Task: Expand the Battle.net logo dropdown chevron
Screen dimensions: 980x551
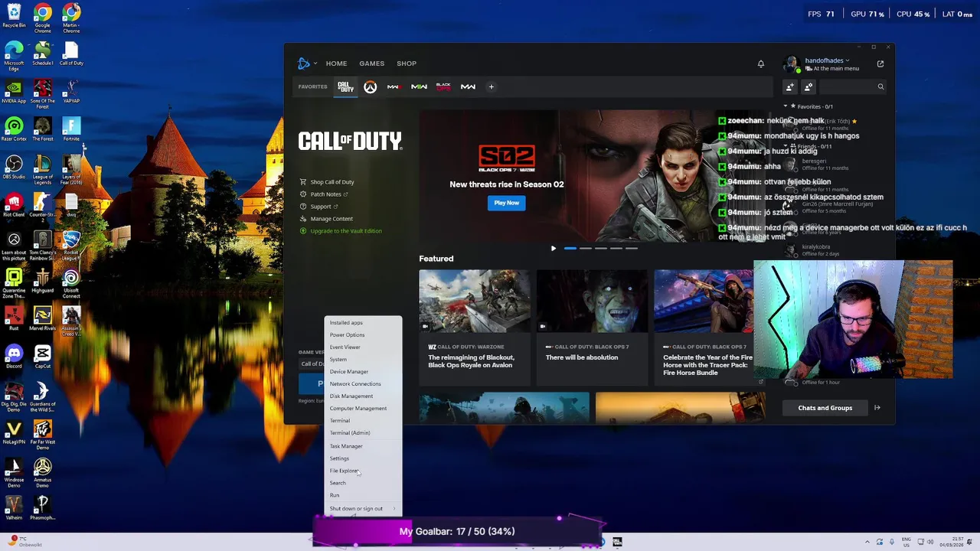Action: (x=315, y=64)
